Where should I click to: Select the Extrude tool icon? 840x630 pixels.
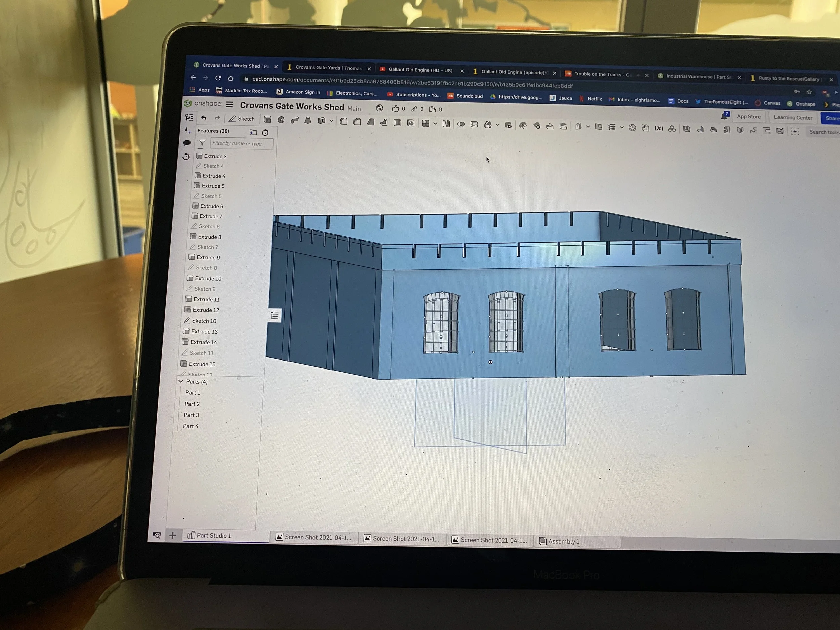(x=268, y=119)
